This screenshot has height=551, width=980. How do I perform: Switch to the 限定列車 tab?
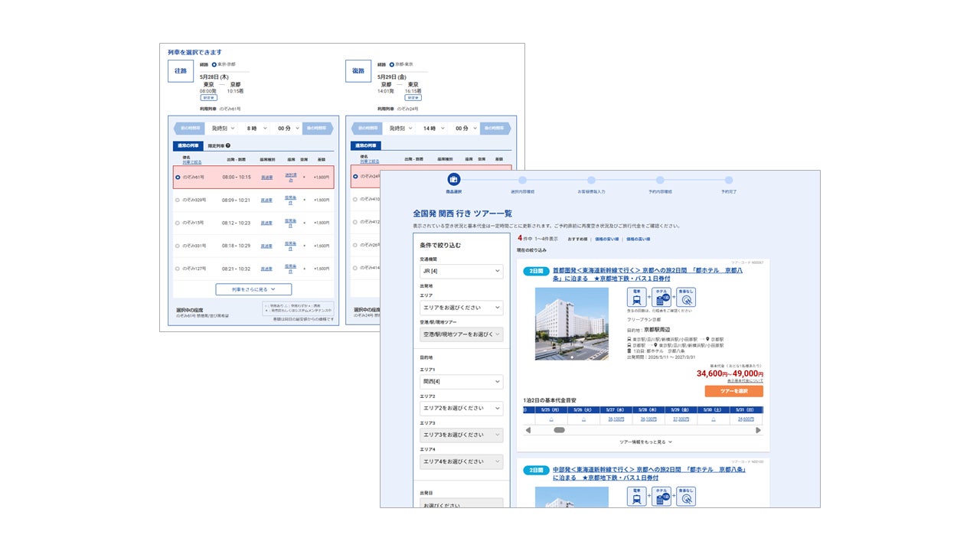click(x=216, y=145)
